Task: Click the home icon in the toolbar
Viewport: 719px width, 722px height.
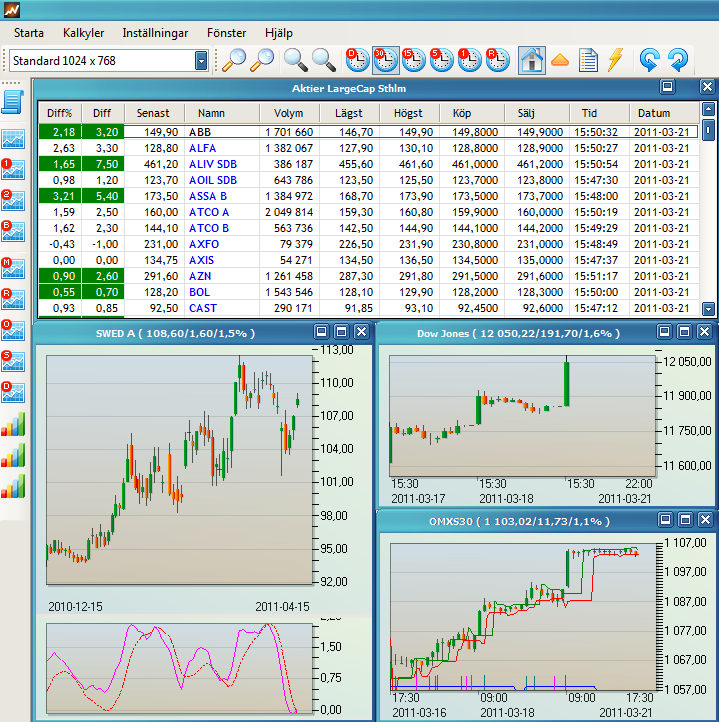Action: tap(531, 60)
